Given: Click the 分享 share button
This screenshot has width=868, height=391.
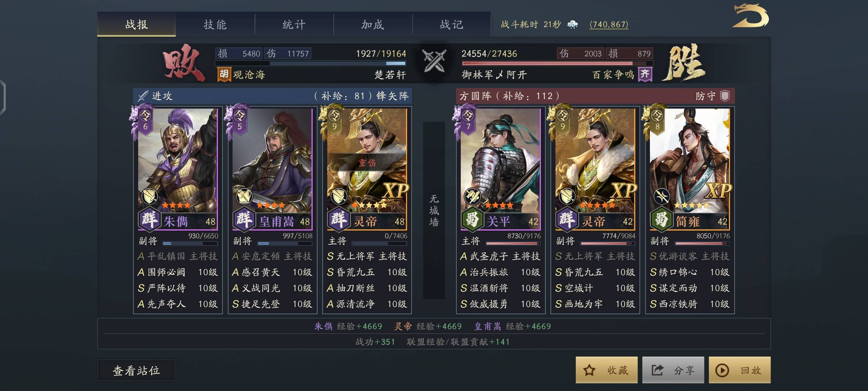Looking at the screenshot, I should [673, 370].
